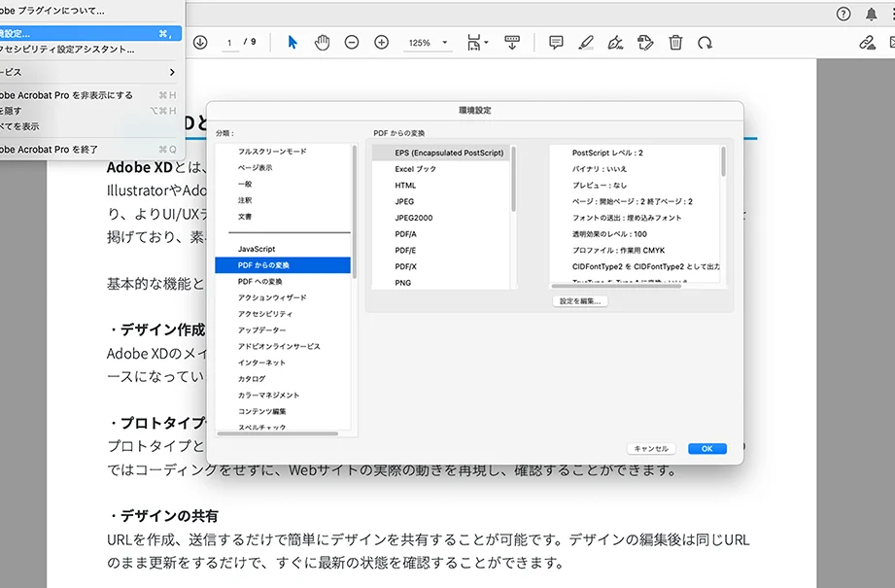Image resolution: width=895 pixels, height=588 pixels.
Task: Confirm preferences with OK button
Action: 707,449
